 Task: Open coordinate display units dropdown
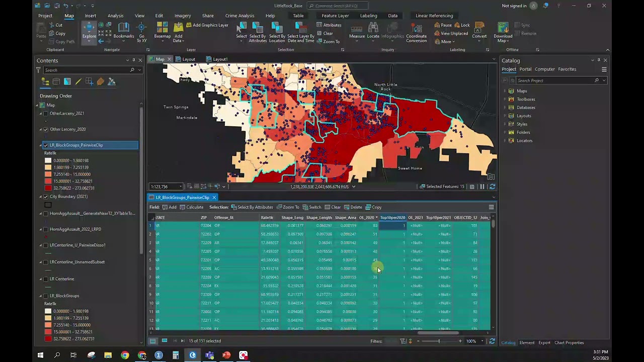353,187
